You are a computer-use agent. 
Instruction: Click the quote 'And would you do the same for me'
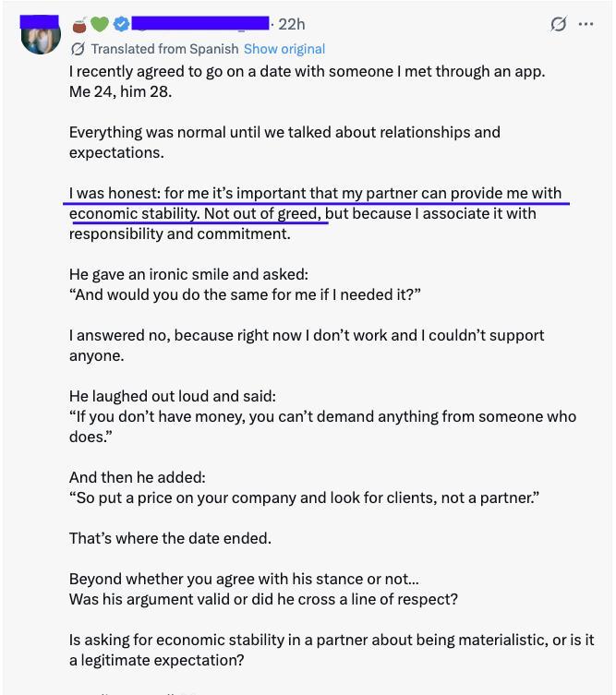[x=245, y=294]
